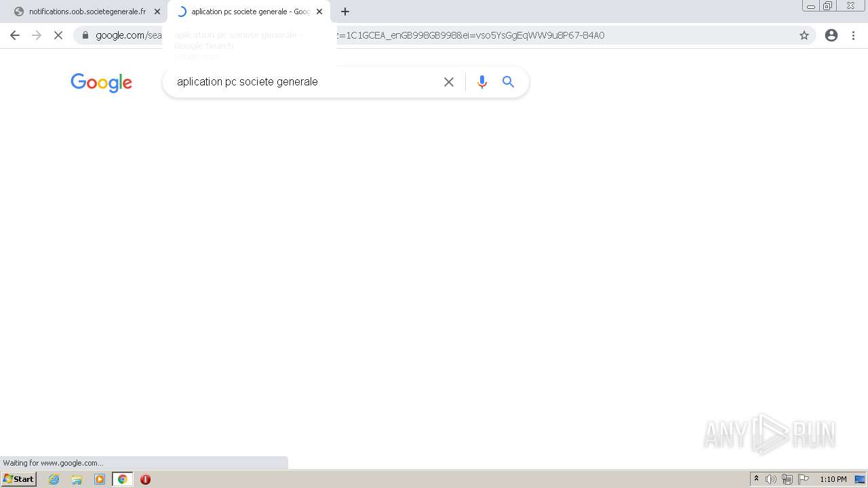Open the Chrome three-dot menu
This screenshot has width=868, height=488.
click(853, 35)
